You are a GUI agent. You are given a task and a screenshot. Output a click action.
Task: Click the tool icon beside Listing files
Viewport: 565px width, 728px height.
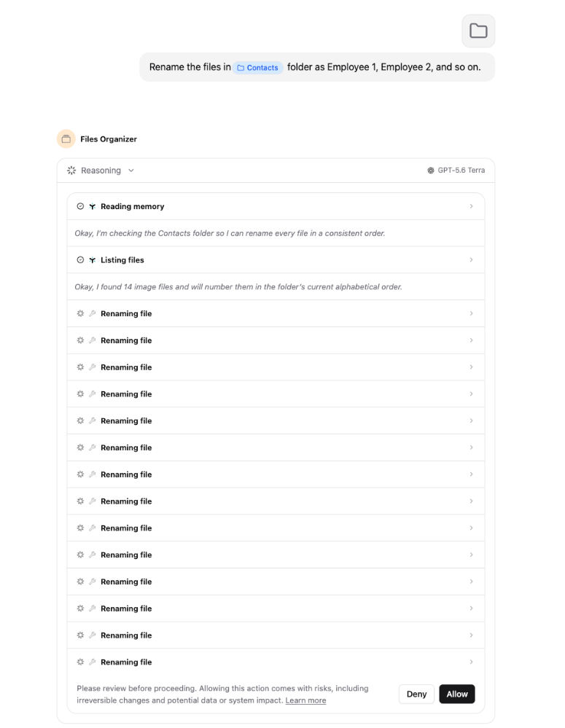pos(93,260)
